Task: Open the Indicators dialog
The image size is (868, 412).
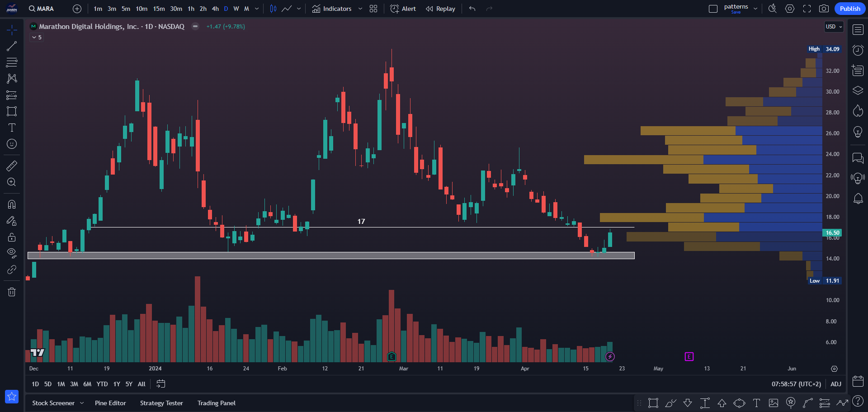Action: [332, 9]
